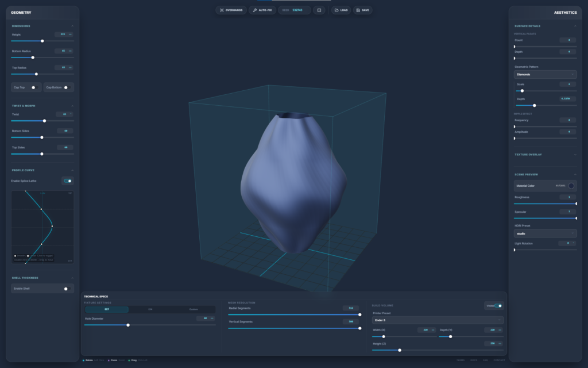588x368 pixels.
Task: Collapse the Surface Details section chevron
Action: pyautogui.click(x=575, y=26)
